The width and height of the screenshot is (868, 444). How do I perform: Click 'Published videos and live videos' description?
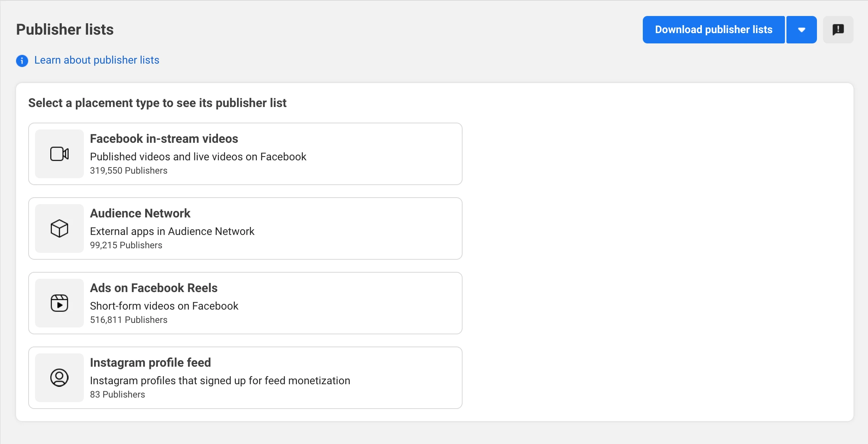[198, 157]
